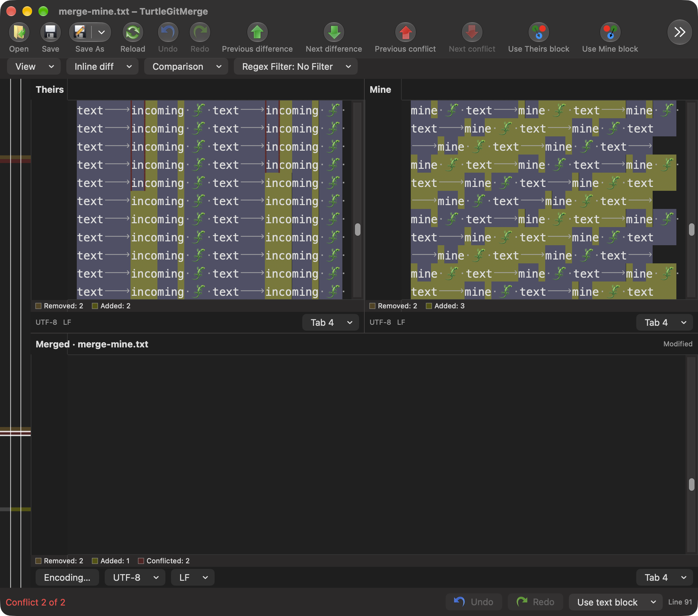The image size is (698, 616).
Task: Open the Inline diff menu
Action: [103, 67]
